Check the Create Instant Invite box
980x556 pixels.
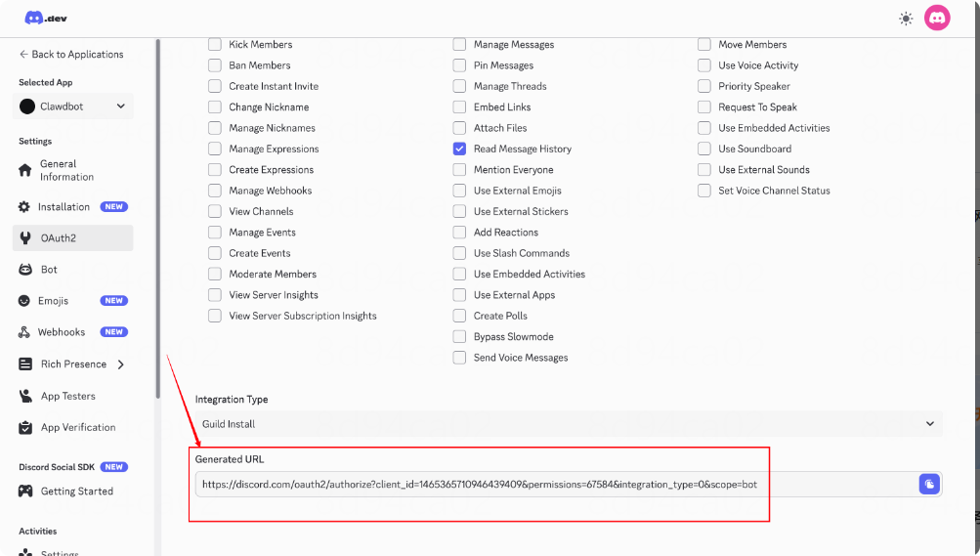(215, 86)
